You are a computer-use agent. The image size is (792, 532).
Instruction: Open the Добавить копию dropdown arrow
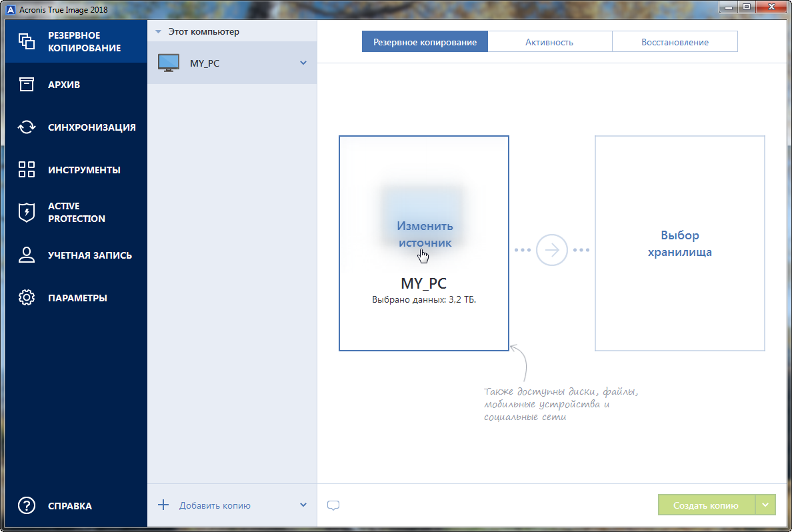tap(303, 505)
